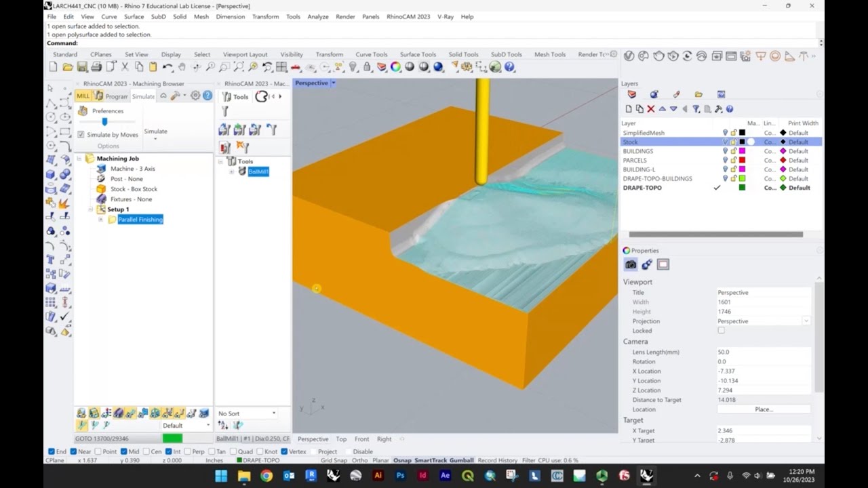Uncheck the Near osnap
The height and width of the screenshot is (488, 868).
tap(73, 451)
